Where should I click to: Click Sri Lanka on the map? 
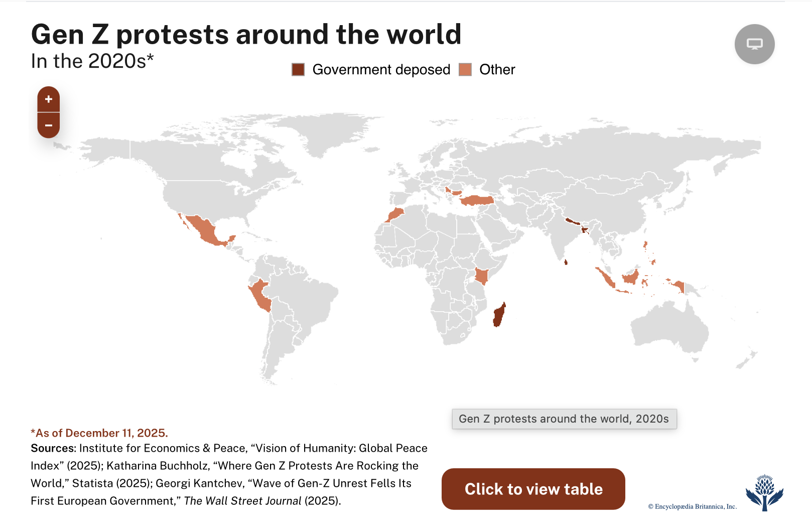coord(566,262)
